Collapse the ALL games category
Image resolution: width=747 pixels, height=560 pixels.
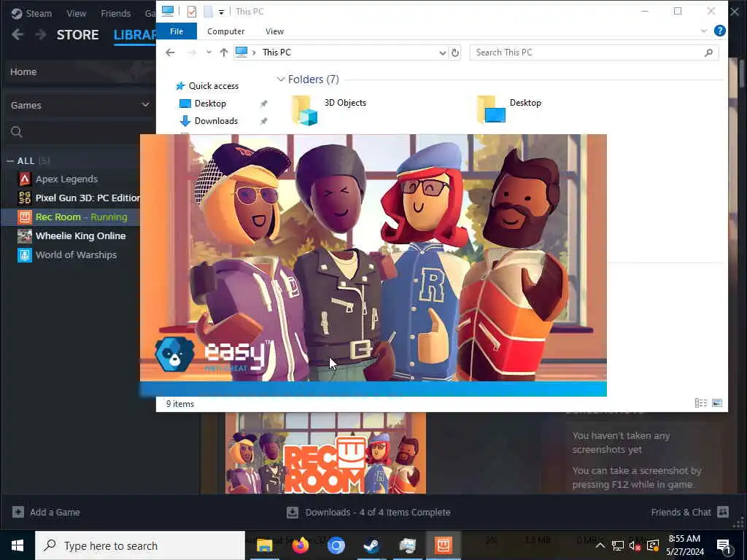click(x=10, y=161)
